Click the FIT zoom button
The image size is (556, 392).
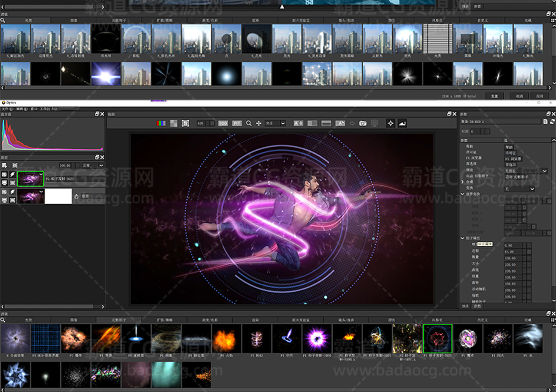pyautogui.click(x=237, y=123)
